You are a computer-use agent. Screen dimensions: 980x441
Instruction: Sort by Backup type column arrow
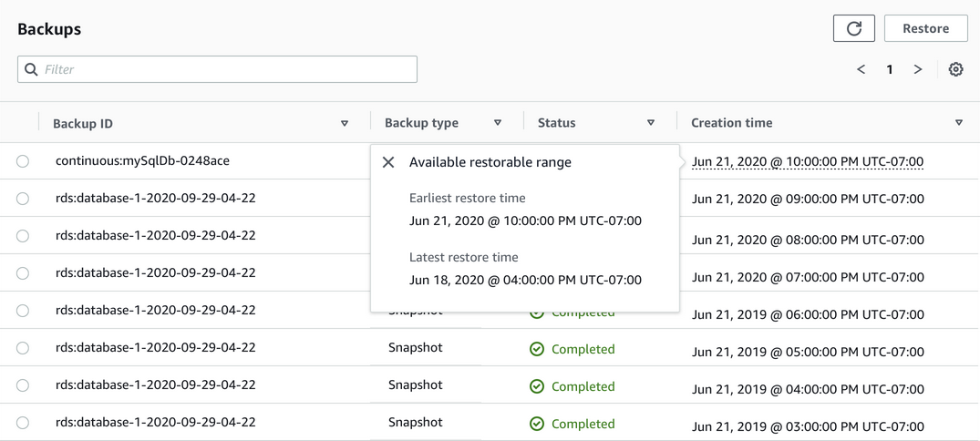pos(498,123)
